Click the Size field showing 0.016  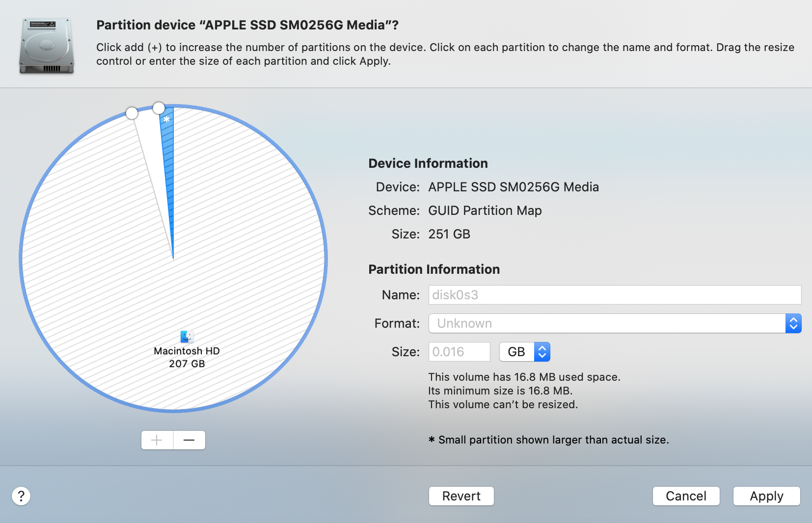point(459,352)
